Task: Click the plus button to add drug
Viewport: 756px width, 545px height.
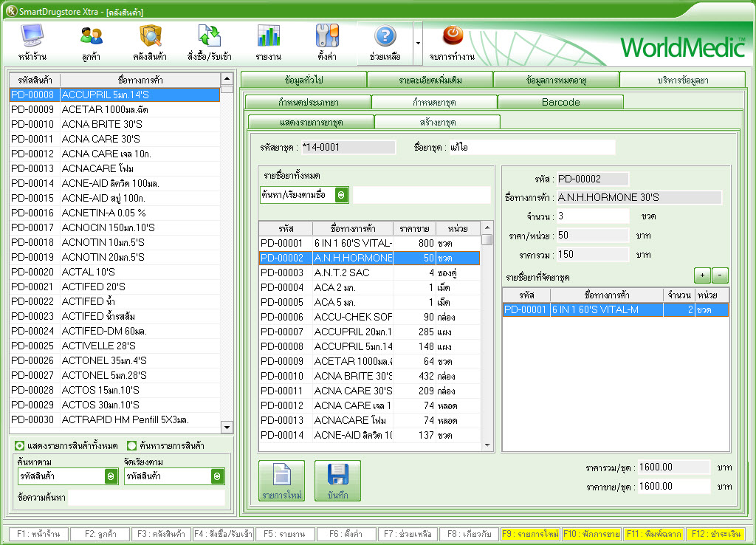Action: 702,275
